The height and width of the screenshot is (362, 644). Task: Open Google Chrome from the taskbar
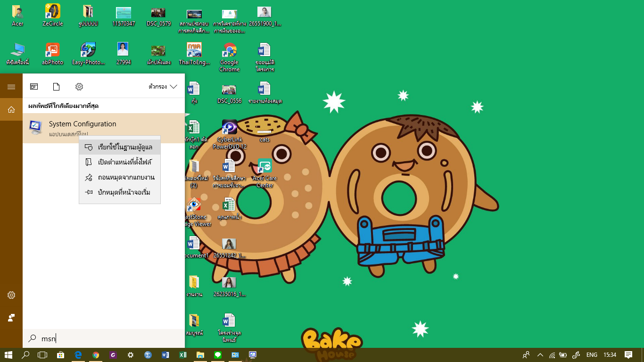pyautogui.click(x=96, y=354)
